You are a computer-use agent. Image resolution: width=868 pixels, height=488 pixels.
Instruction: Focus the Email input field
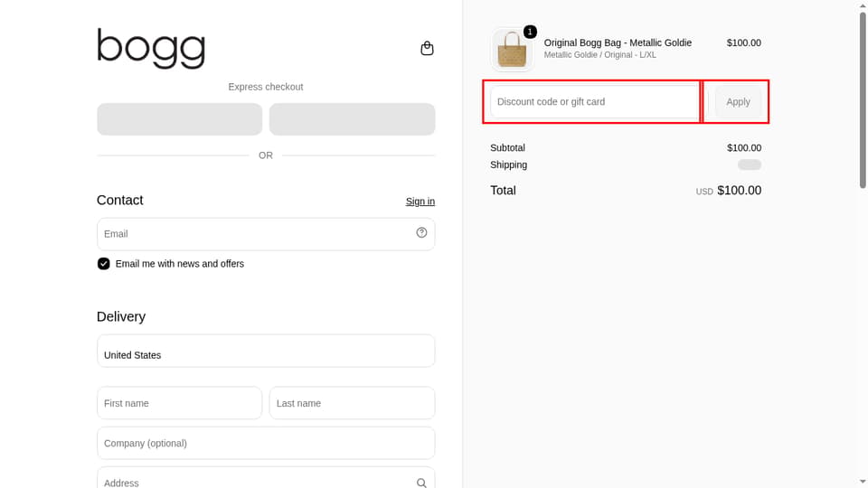click(x=266, y=234)
